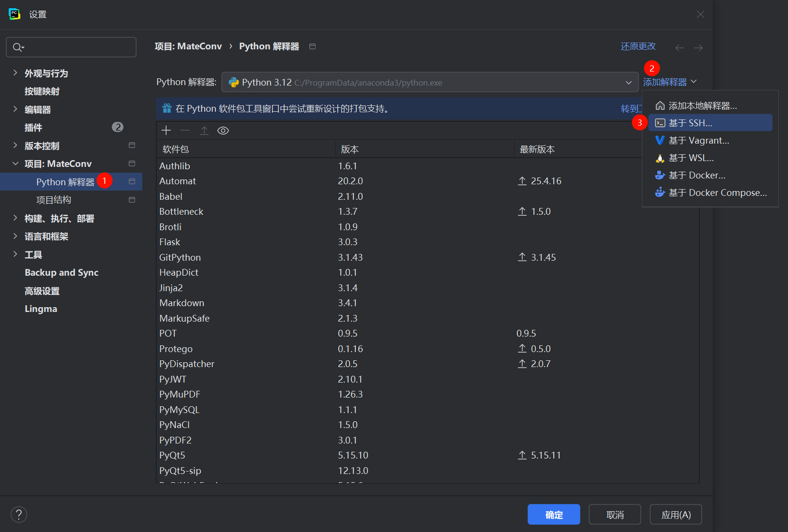This screenshot has height=532, width=788.
Task: Click the 应用(A) button
Action: (676, 514)
